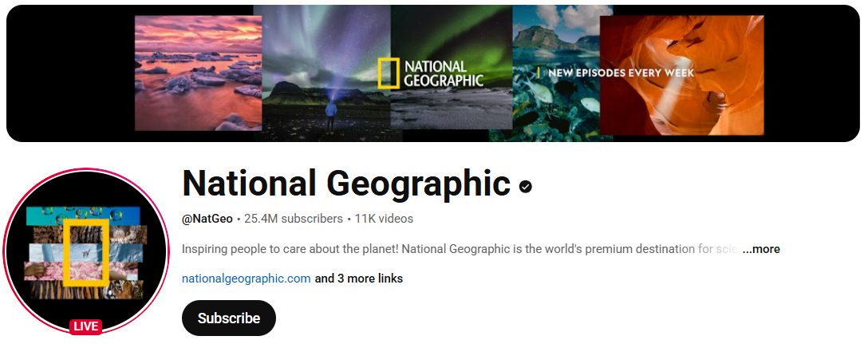Show the 'and 3 more links' list

point(359,278)
